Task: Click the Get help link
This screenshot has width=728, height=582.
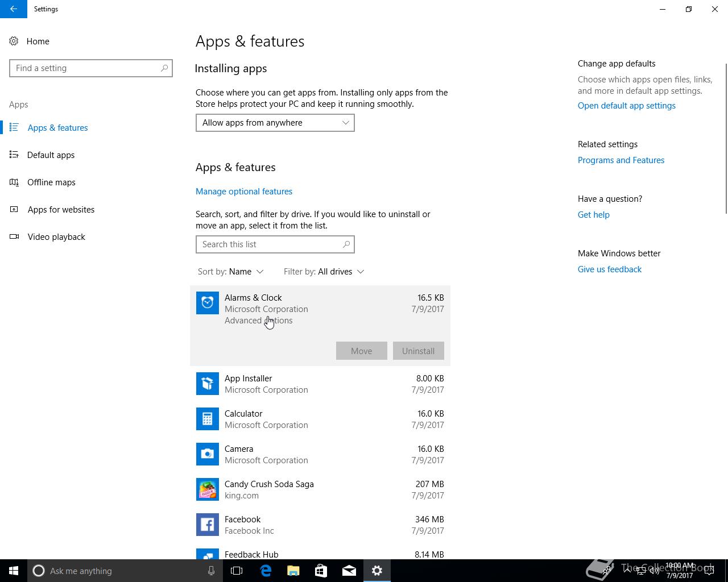Action: 594,215
